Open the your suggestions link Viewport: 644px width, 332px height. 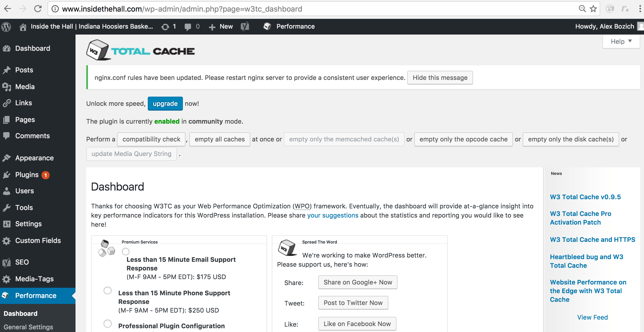coord(333,215)
